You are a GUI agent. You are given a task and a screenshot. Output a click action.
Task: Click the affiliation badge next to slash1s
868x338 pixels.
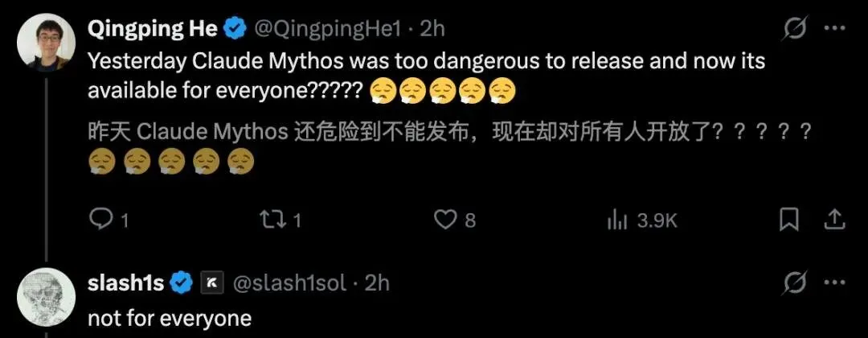(x=211, y=283)
